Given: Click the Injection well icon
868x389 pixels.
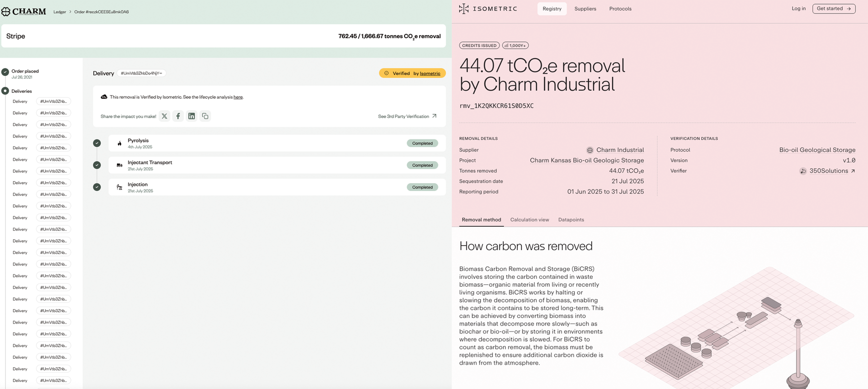Looking at the screenshot, I should point(120,187).
